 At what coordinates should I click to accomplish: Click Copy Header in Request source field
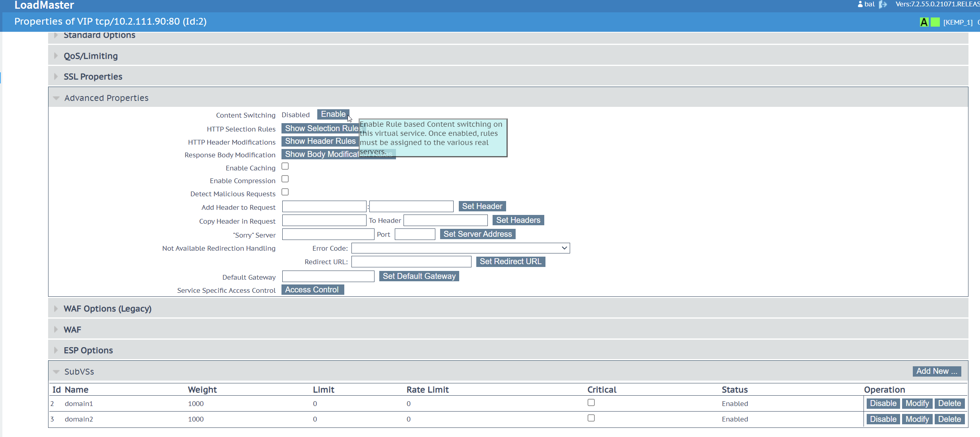tap(324, 220)
